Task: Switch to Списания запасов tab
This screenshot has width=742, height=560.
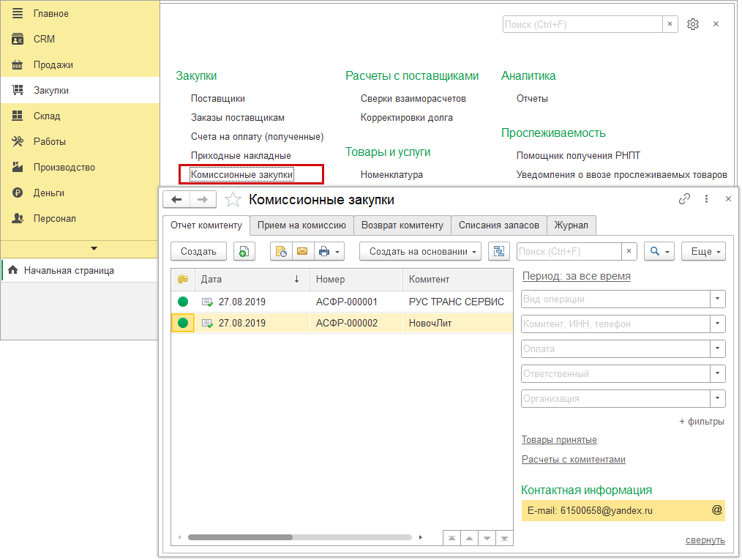Action: 499,225
